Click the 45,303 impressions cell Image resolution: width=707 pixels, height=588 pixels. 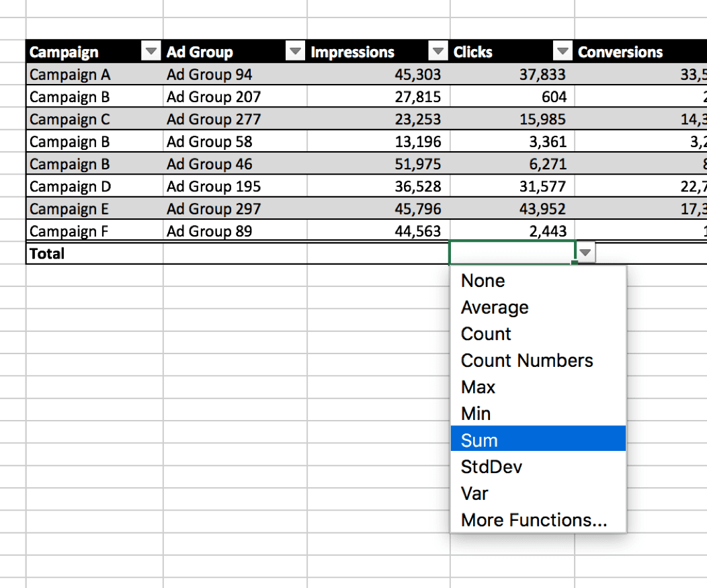tap(378, 74)
